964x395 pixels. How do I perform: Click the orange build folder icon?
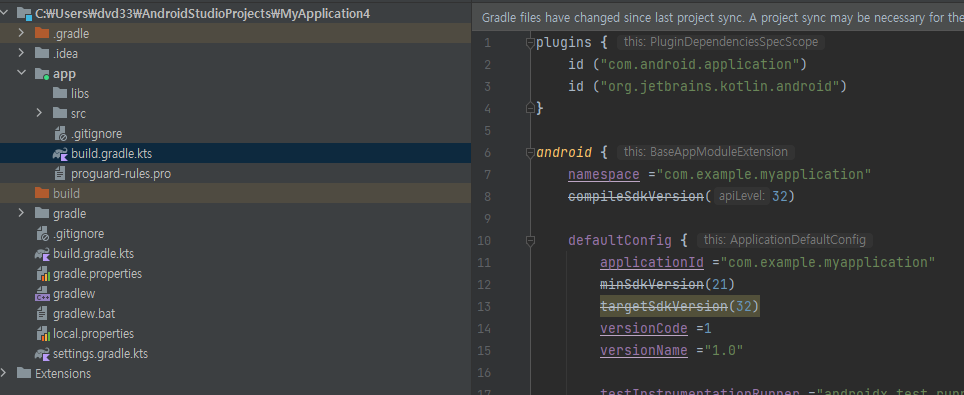(42, 193)
